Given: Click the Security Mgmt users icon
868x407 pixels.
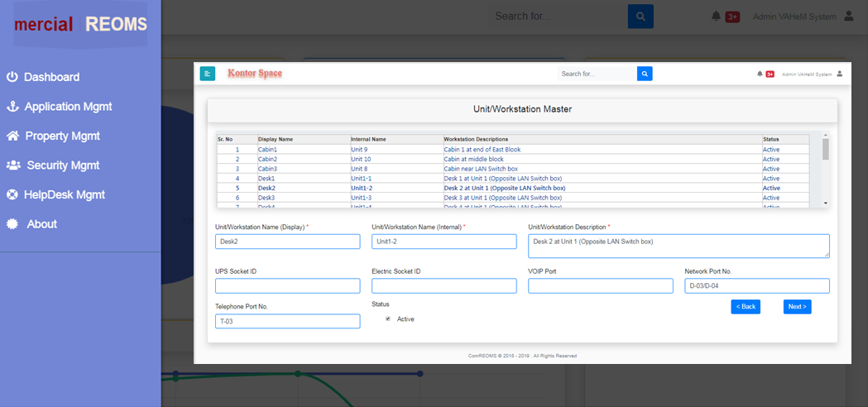Looking at the screenshot, I should (x=13, y=165).
